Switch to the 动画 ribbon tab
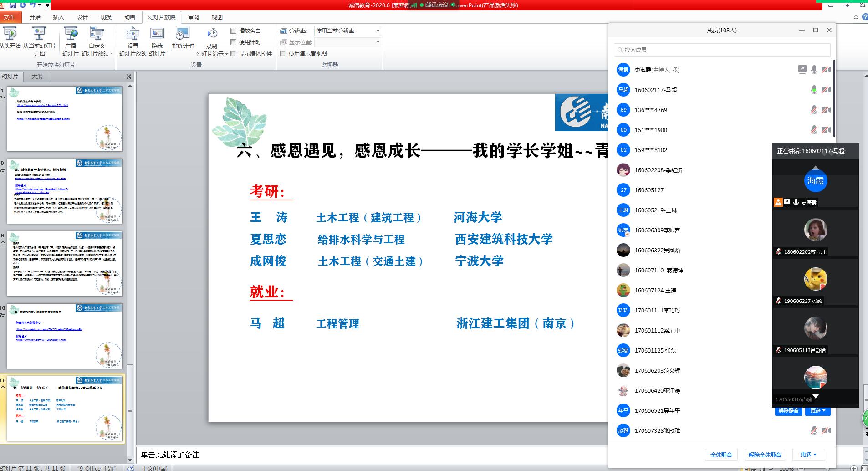This screenshot has height=471, width=868. pos(130,17)
